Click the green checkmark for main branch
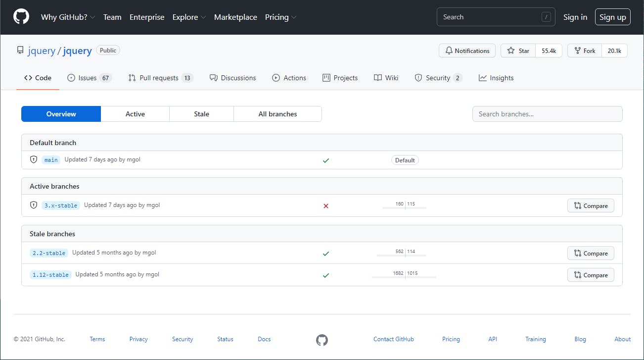Screen dimensions: 644x360 pyautogui.click(x=326, y=160)
